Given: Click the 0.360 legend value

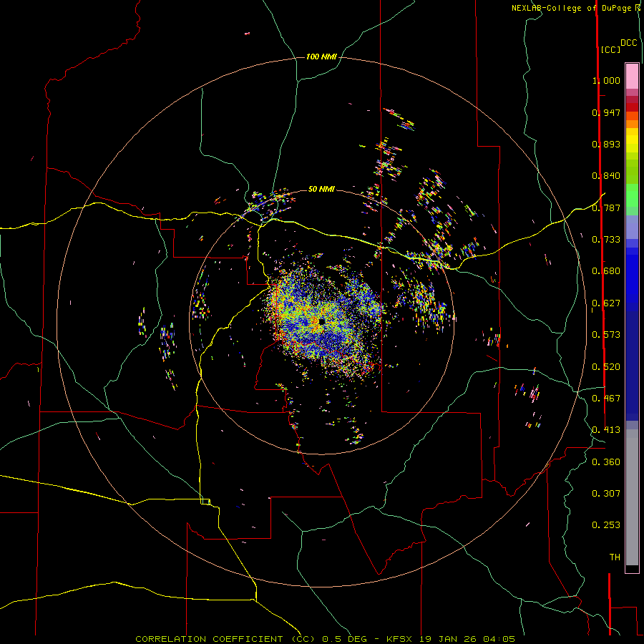Looking at the screenshot, I should point(606,462).
